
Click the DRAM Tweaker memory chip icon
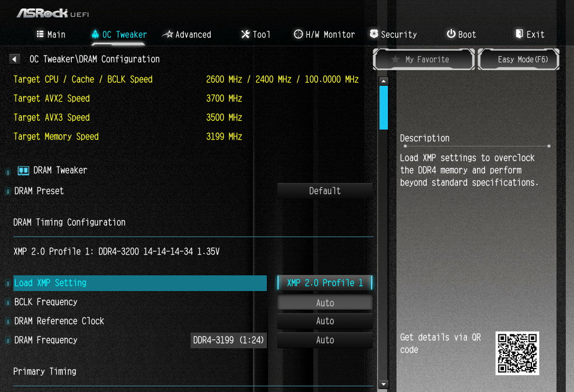tap(24, 170)
